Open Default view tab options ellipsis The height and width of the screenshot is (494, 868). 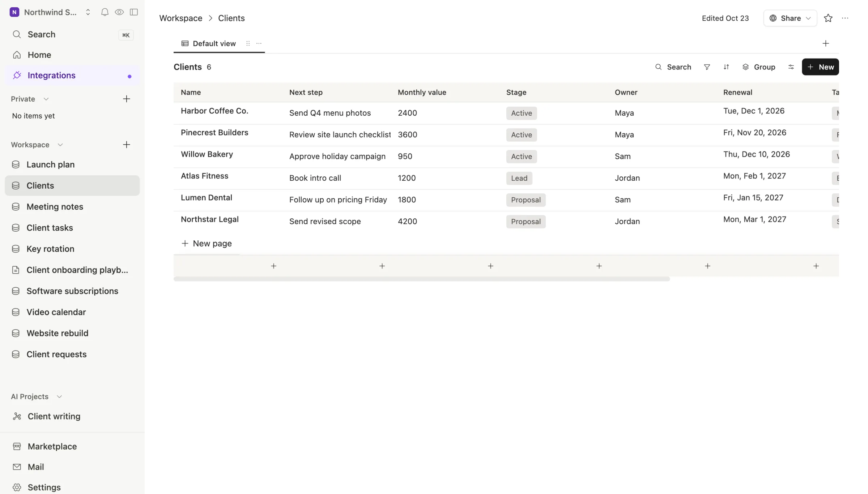click(259, 43)
